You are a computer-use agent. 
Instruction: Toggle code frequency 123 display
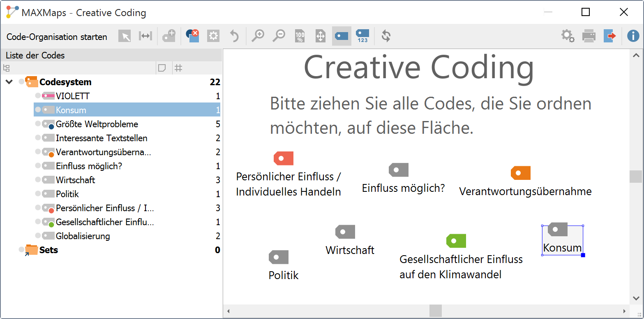click(362, 36)
